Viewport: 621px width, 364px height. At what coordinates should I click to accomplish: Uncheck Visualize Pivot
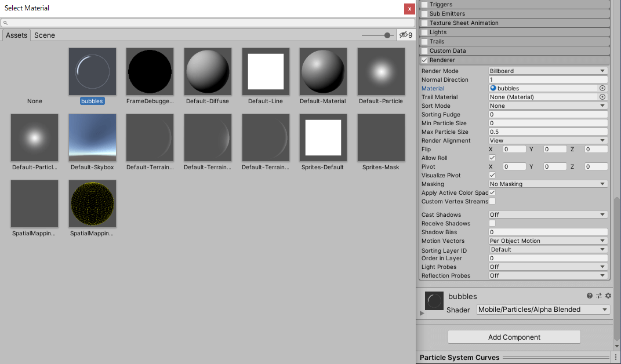492,175
